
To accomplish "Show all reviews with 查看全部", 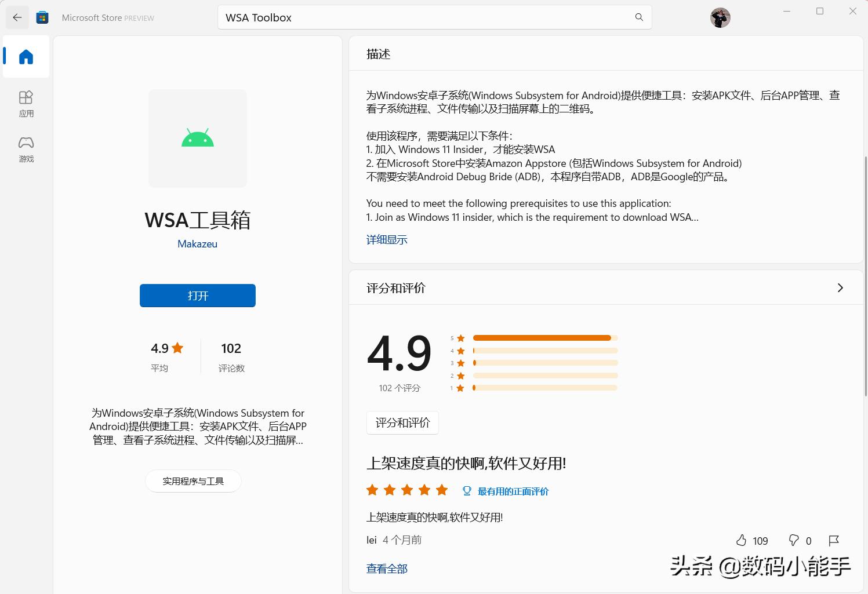I will (x=386, y=569).
